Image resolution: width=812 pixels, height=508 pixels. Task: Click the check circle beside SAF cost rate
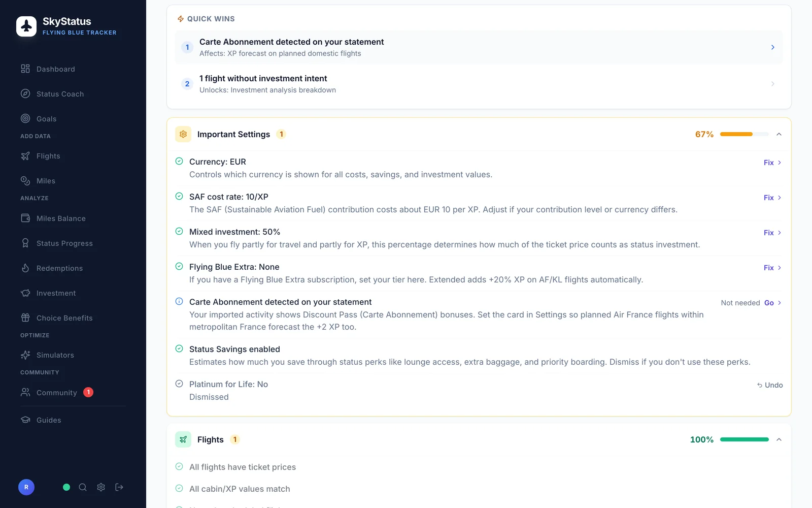[179, 196]
